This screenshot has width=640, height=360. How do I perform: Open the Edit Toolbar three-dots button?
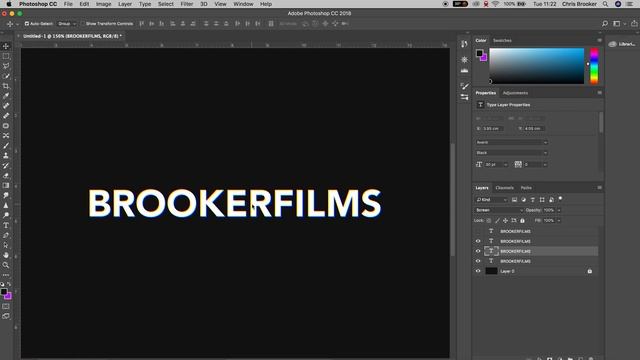click(x=6, y=275)
